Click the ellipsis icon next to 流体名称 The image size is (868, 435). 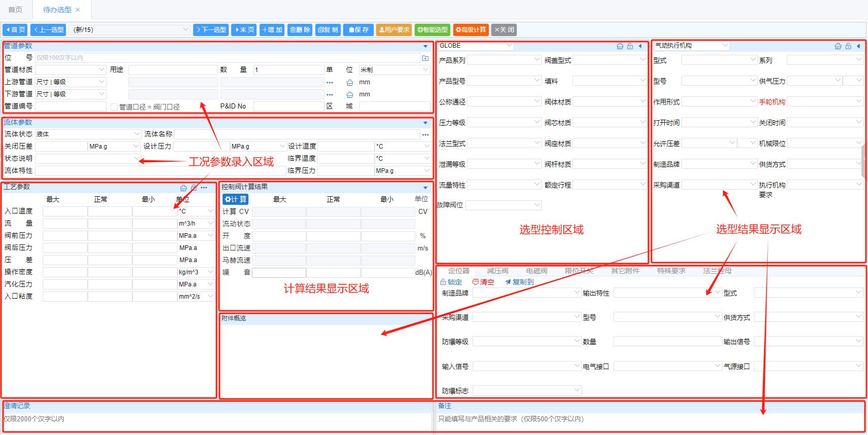pyautogui.click(x=425, y=134)
